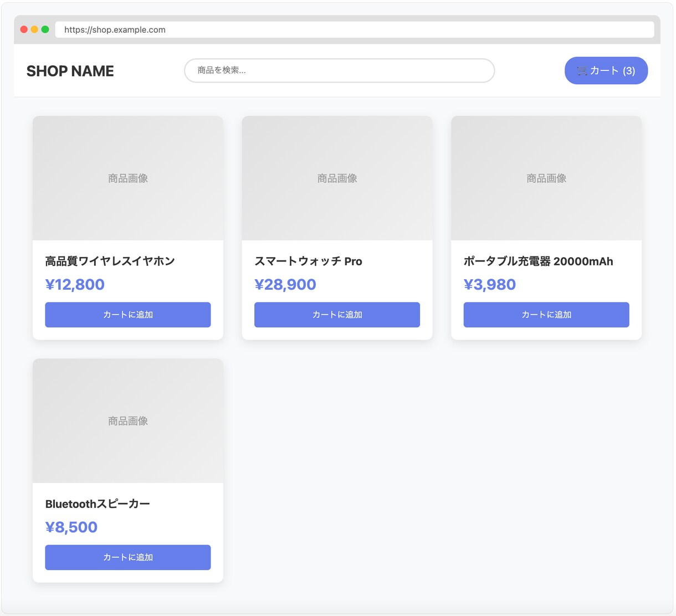Add スマートウォッチ Pro to cart
The height and width of the screenshot is (616, 676).
coord(337,315)
